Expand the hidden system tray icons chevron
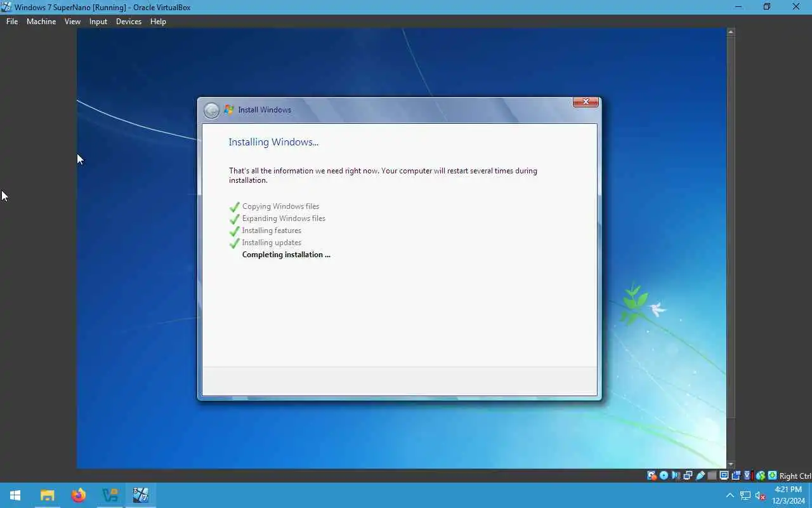 tap(730, 495)
